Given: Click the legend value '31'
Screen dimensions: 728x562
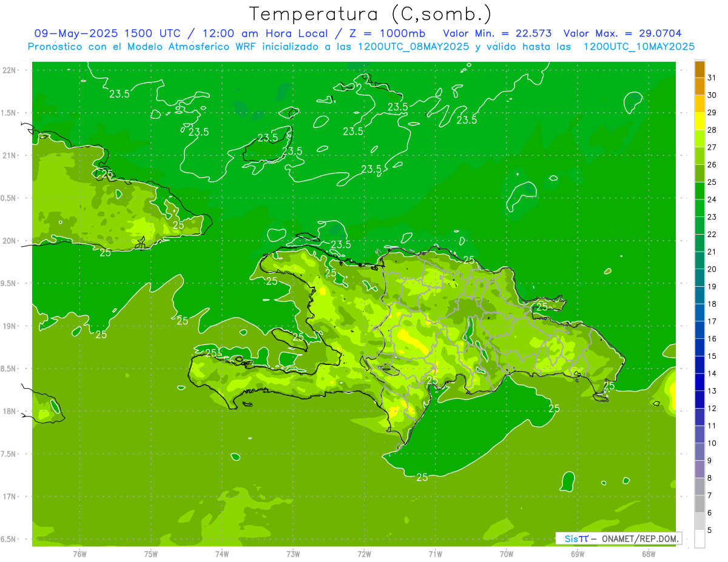Looking at the screenshot, I should tap(712, 78).
